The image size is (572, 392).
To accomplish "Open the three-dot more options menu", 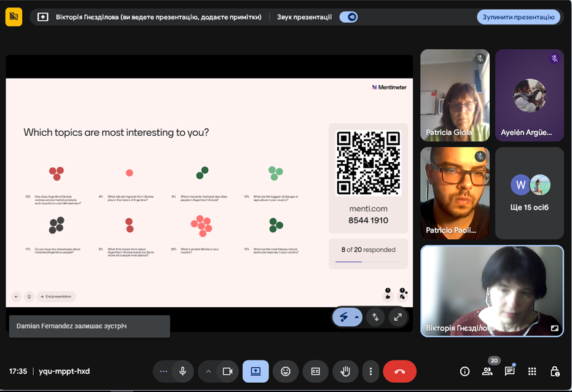I will coord(370,371).
